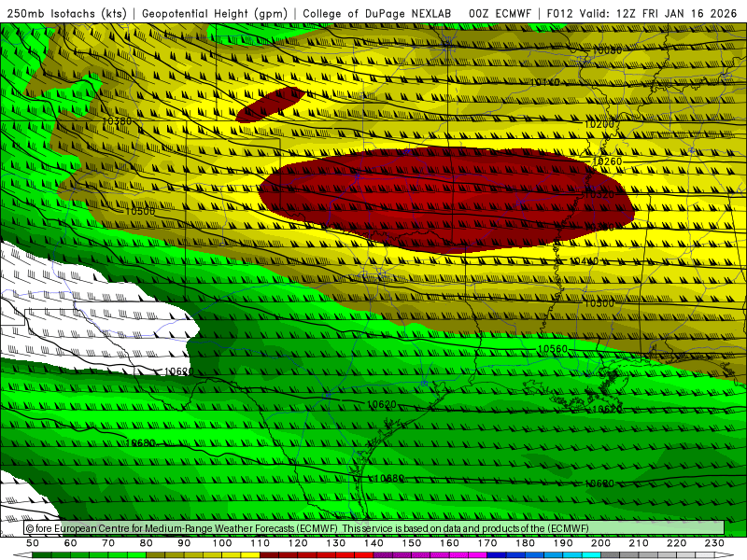Click the 150 knot legend value
This screenshot has height=560, width=747.
[412, 543]
